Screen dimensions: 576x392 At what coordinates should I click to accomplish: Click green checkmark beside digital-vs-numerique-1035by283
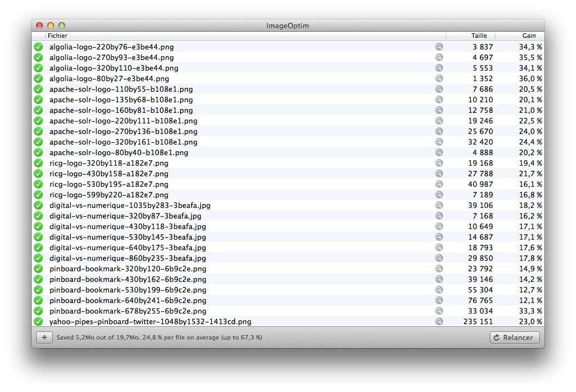coord(38,205)
